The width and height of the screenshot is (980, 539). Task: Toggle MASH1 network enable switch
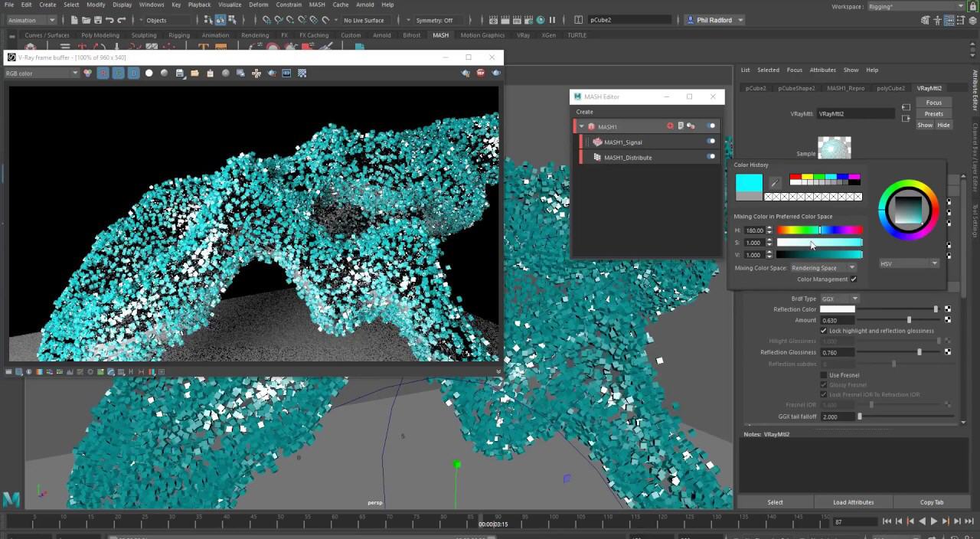pos(711,126)
